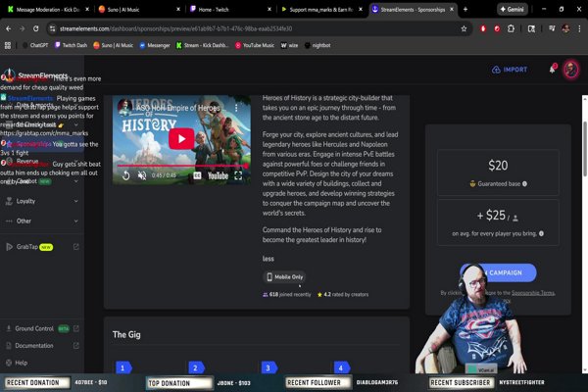Viewport: 588px width, 392px height.
Task: Open the browser extensions puzzle icon
Action: tap(511, 28)
